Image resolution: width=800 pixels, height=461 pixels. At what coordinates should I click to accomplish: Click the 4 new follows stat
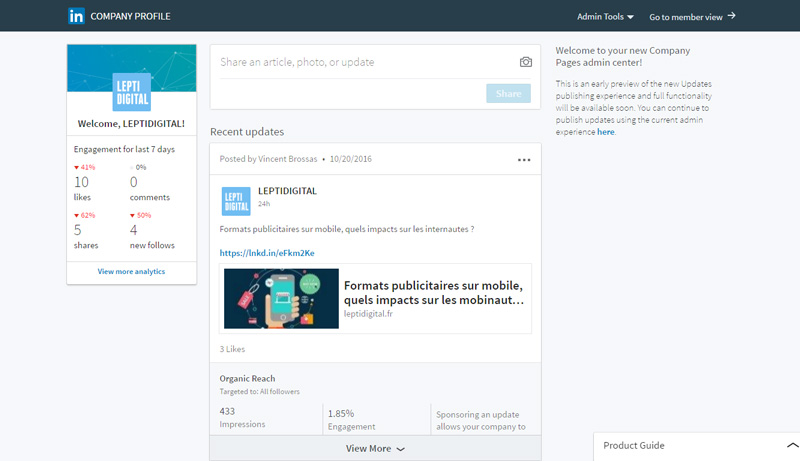tap(152, 237)
